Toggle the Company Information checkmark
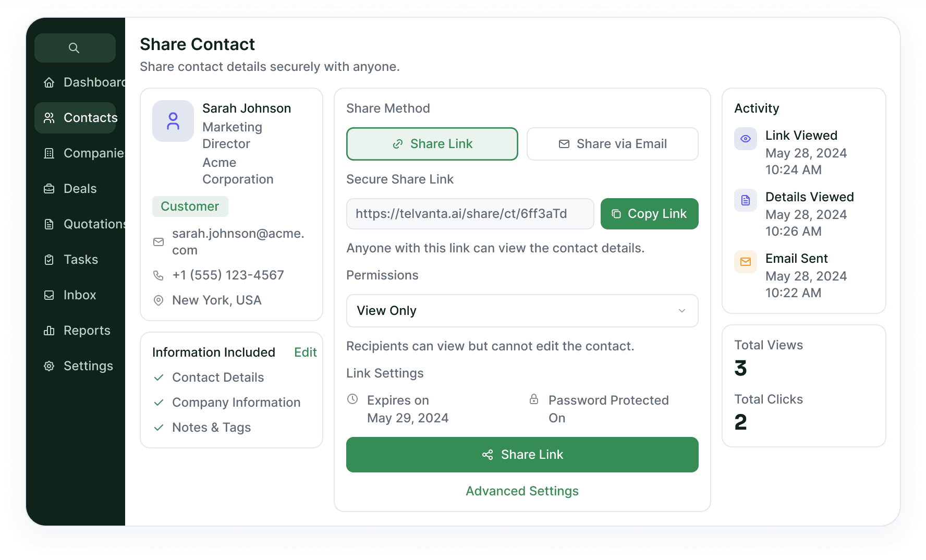Viewport: 926px width, 560px height. pos(159,403)
